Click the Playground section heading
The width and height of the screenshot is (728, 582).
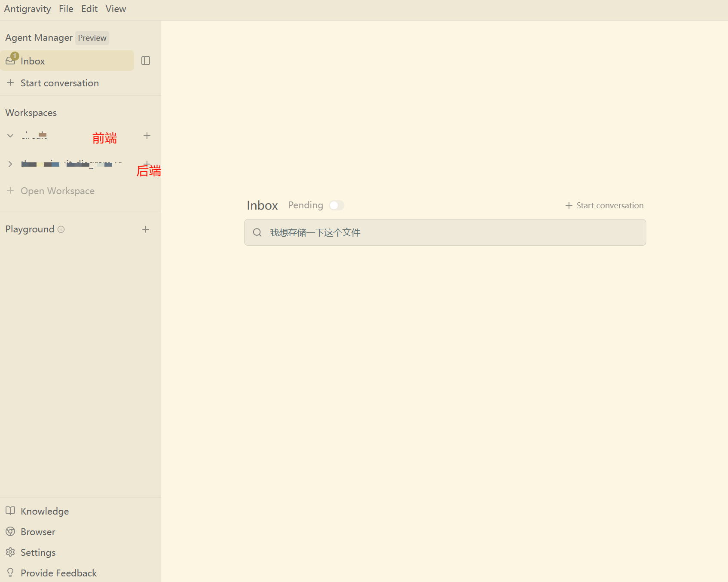tap(30, 229)
